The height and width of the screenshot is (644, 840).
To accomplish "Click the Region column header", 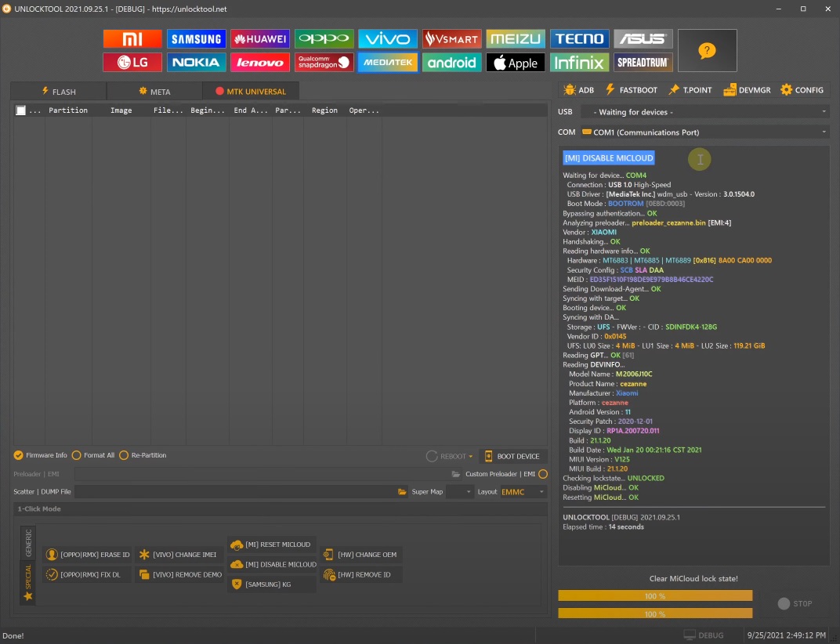I will click(324, 110).
